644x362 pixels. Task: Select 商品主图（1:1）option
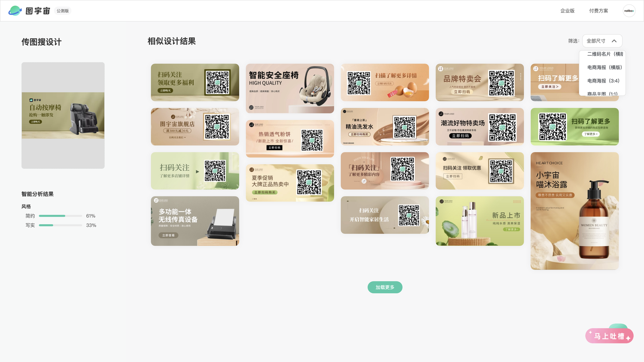pos(602,93)
